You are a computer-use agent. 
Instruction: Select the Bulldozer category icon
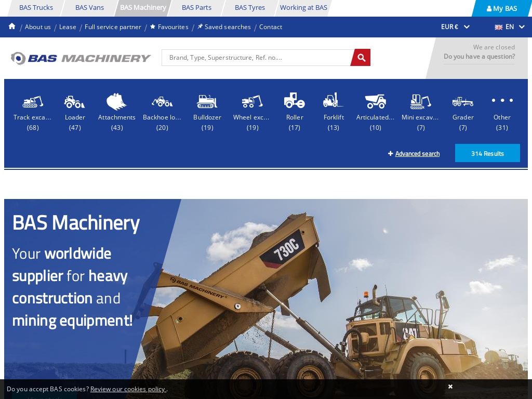[x=207, y=102]
